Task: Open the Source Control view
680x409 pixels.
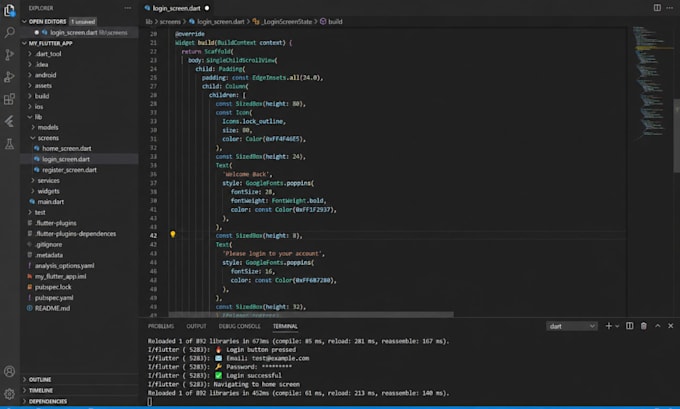Action: (x=9, y=55)
